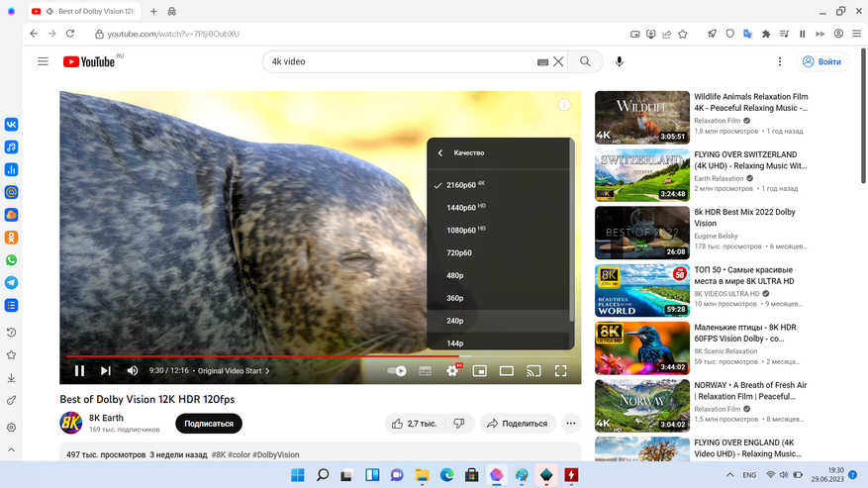This screenshot has width=868, height=488.
Task: Open video settings gear icon
Action: (452, 371)
